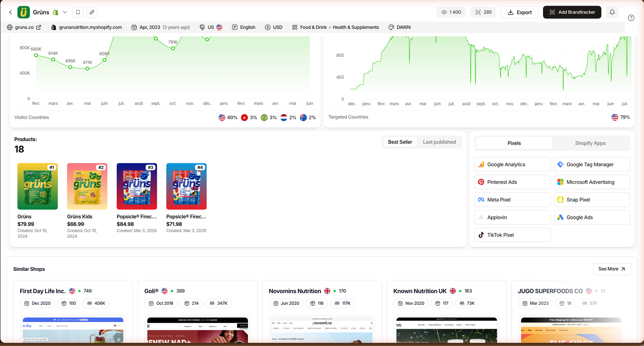Switch to the Shopify Apps tab
This screenshot has height=346, width=644.
pyautogui.click(x=590, y=143)
